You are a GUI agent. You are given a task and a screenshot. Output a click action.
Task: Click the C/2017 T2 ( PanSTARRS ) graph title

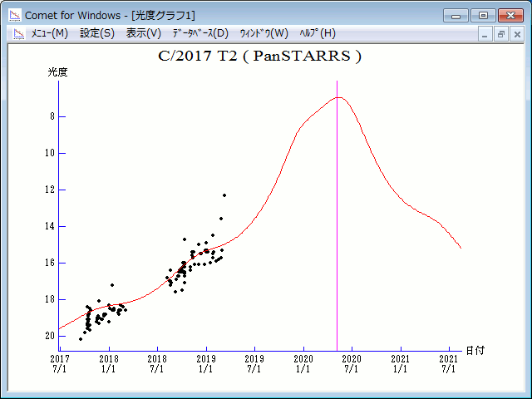pyautogui.click(x=260, y=57)
